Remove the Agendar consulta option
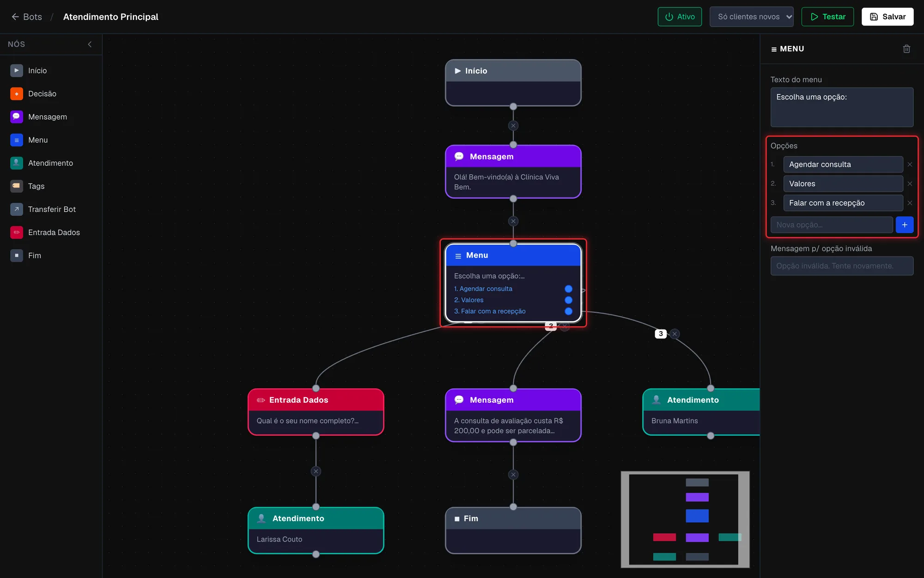Screen dimensions: 924x578 [x=910, y=165]
